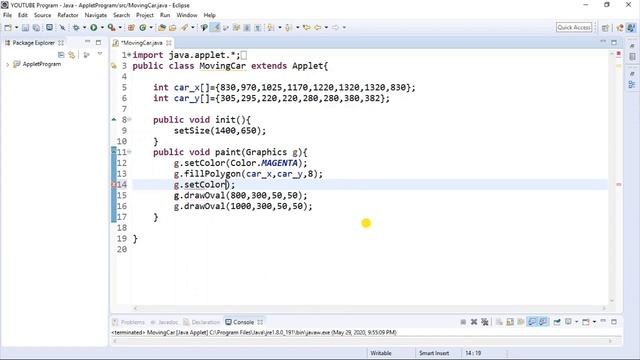
Task: Expand the folded imports on line 1
Action: 129,55
